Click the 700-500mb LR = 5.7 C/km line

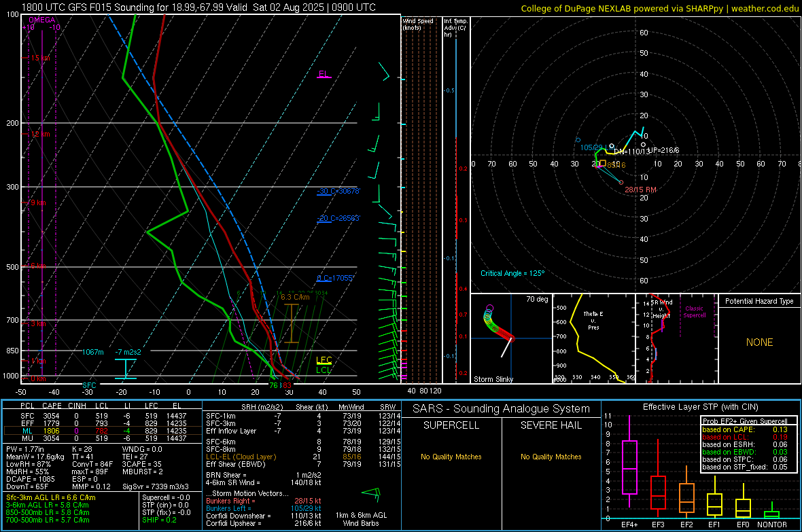coord(48,520)
